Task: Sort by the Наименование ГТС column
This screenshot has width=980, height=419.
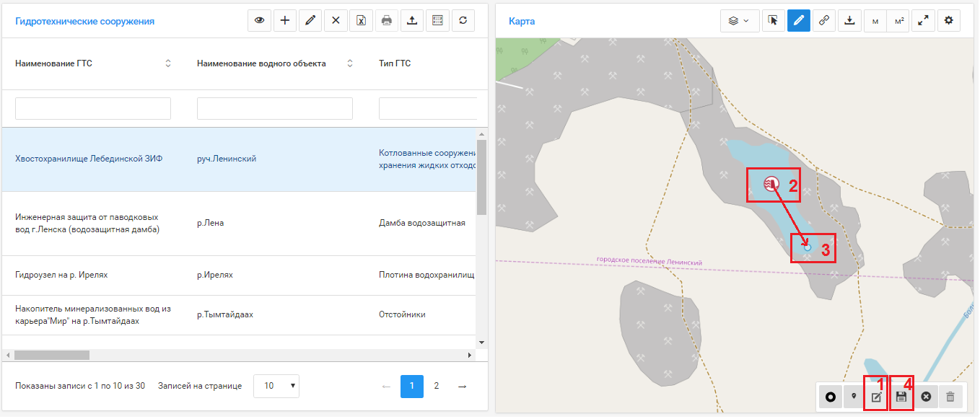Action: pyautogui.click(x=168, y=63)
